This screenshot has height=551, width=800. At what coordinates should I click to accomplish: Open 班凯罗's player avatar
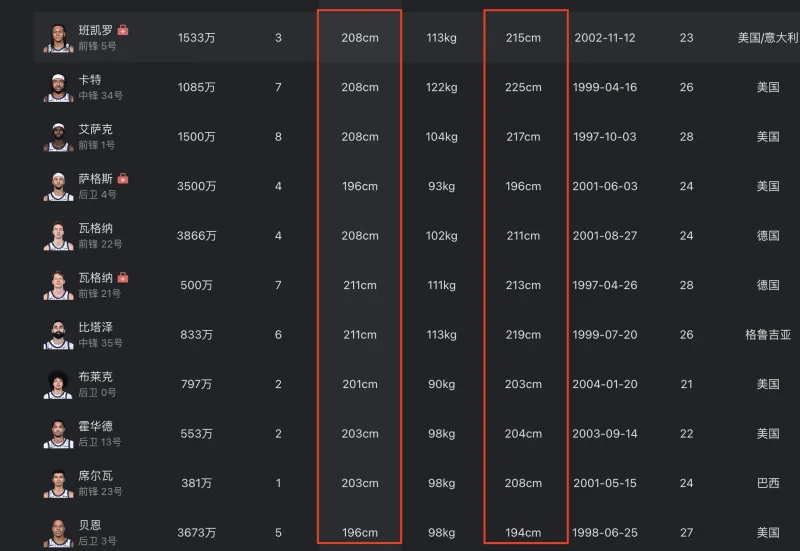(59, 38)
